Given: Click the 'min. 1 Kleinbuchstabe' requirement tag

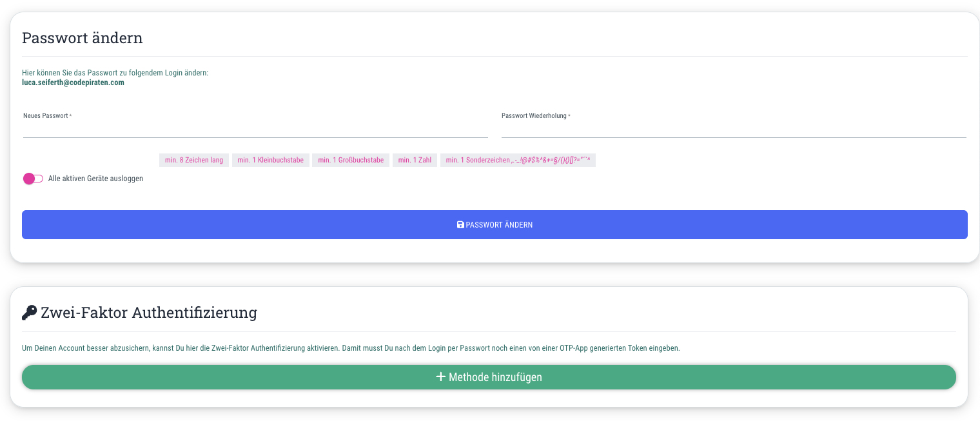Looking at the screenshot, I should click(271, 160).
